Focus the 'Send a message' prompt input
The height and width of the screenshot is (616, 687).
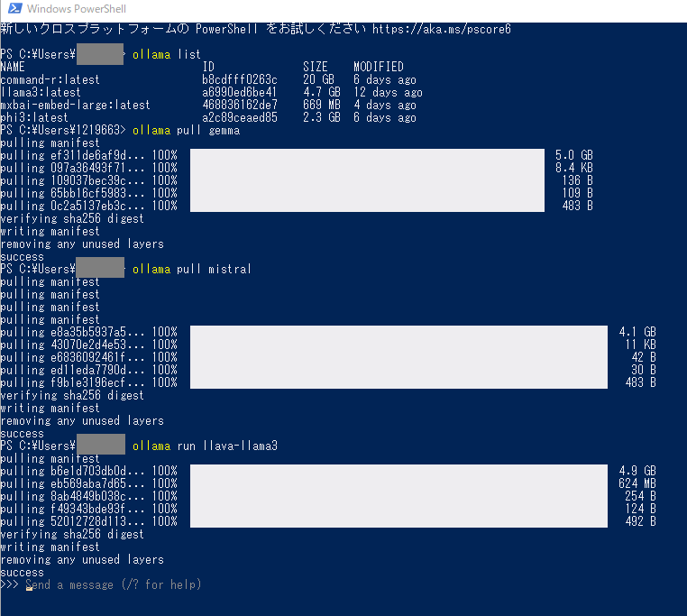114,584
